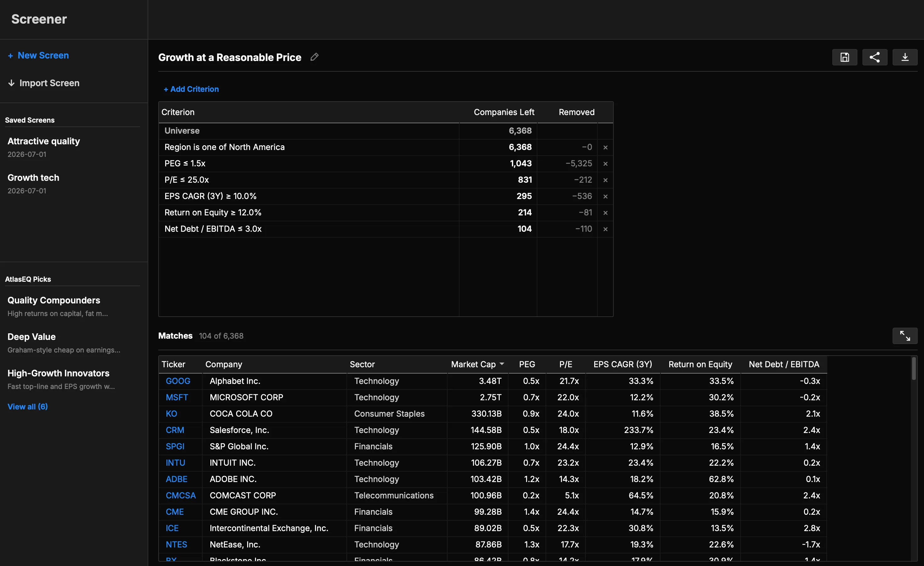
Task: Open the GOOG ticker link
Action: tap(178, 381)
